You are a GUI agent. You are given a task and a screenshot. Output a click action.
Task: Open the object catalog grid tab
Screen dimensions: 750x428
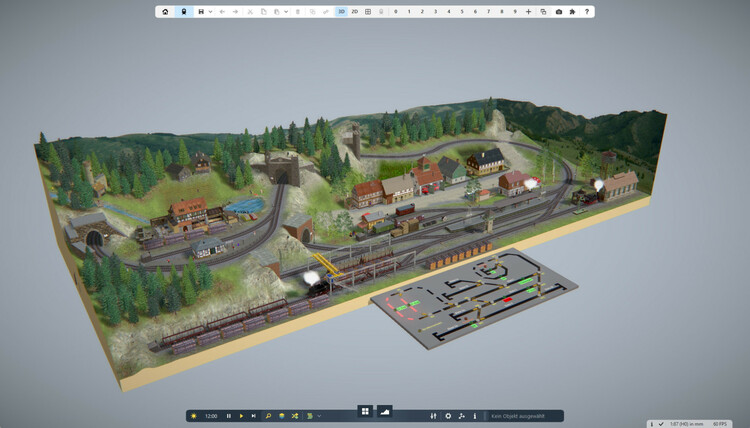click(x=366, y=411)
